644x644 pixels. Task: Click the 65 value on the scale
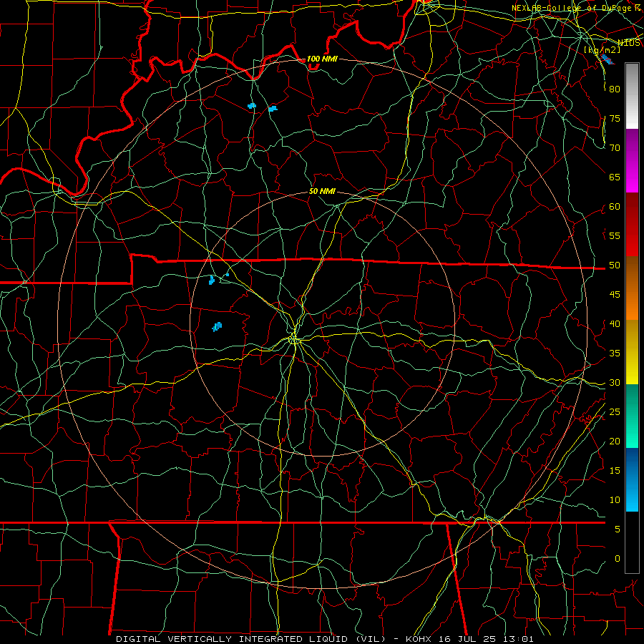[x=615, y=177]
